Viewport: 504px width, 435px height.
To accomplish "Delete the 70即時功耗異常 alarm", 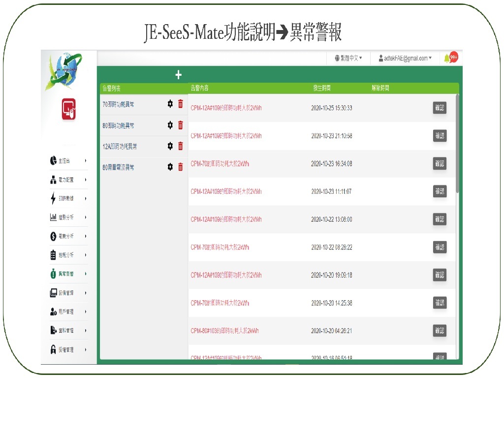I will point(180,104).
